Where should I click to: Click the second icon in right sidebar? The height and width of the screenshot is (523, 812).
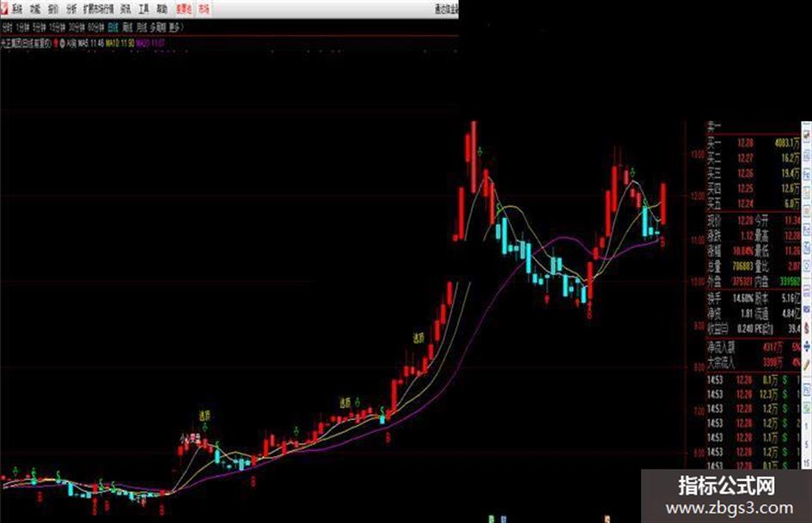[x=807, y=155]
